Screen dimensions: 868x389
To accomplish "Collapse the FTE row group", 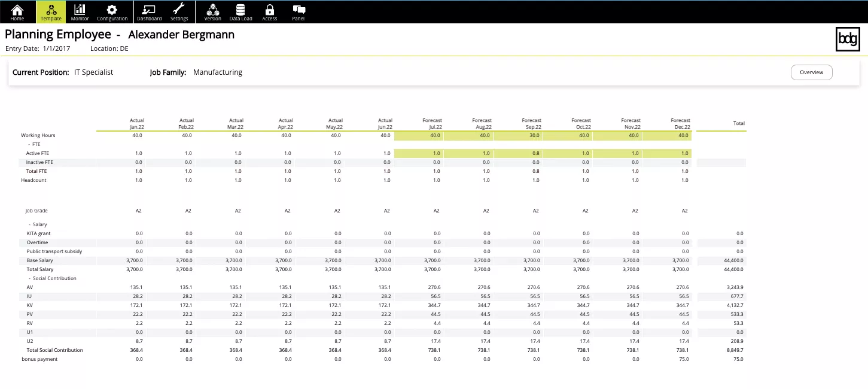I will click(x=30, y=144).
